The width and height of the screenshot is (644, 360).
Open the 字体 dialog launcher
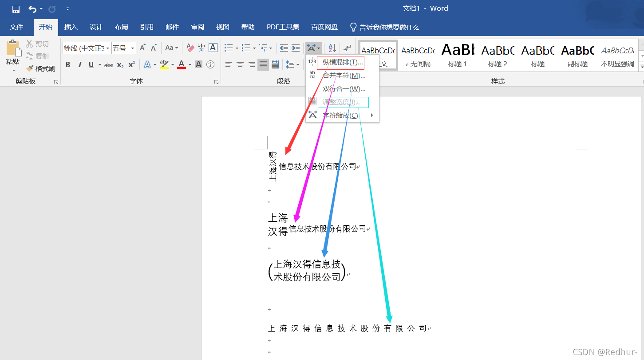click(x=216, y=82)
